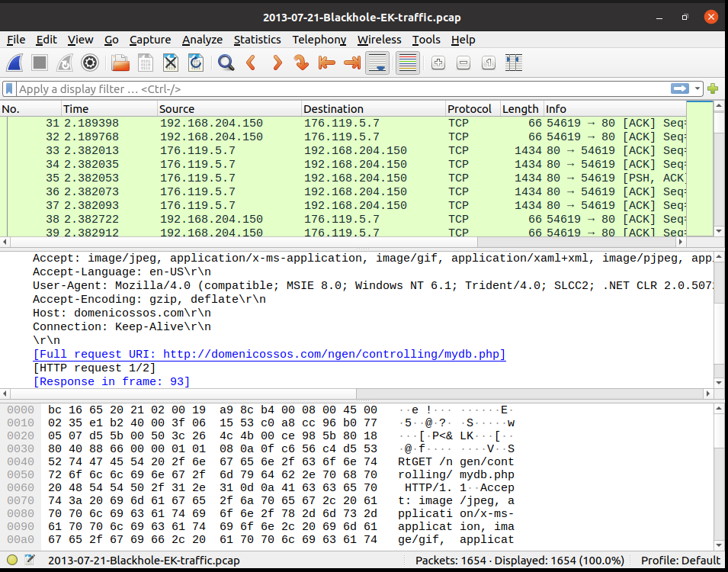Click expert information status circle icon
Viewport: 728px width, 572px height.
(x=12, y=560)
